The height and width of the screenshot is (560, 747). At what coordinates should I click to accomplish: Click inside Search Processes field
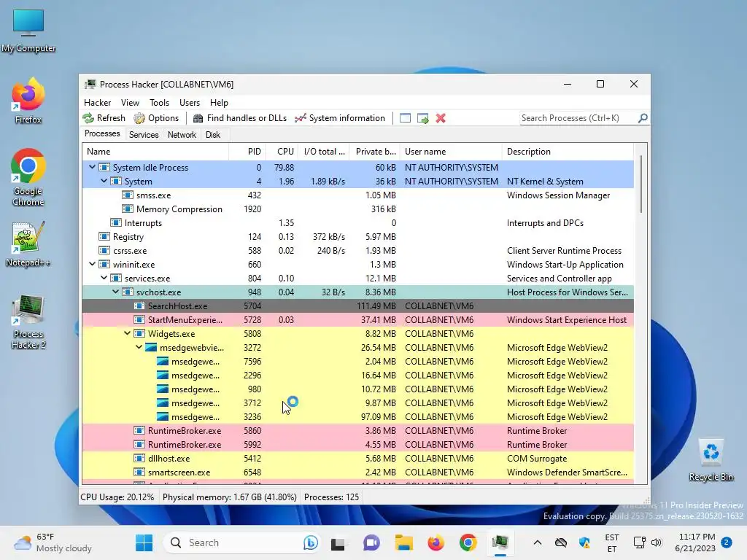click(x=578, y=118)
